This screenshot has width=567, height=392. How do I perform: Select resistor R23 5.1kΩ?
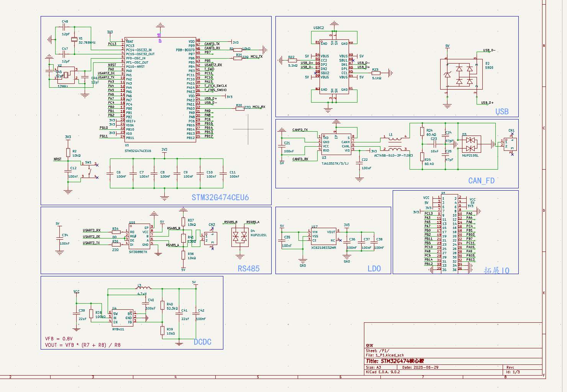coord(376,73)
